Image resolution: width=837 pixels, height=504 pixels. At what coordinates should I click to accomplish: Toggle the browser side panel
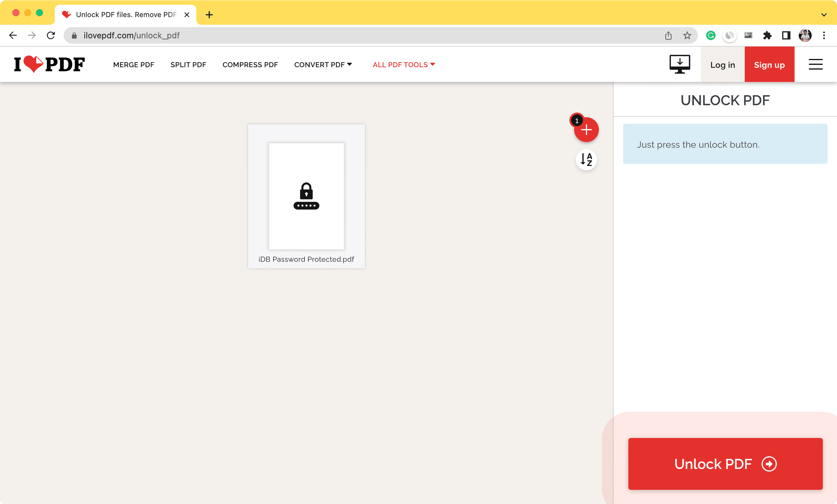(x=786, y=35)
